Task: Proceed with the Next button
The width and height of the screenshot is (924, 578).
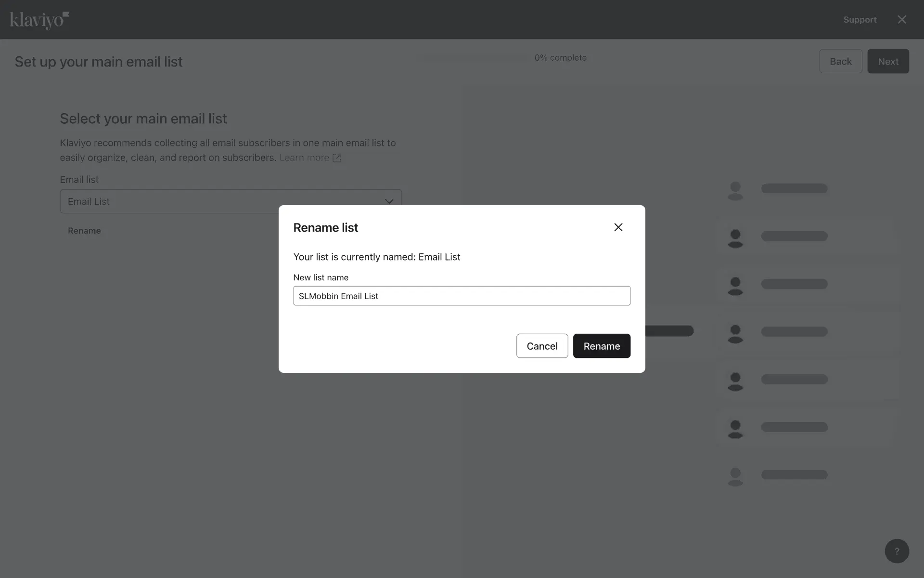Action: 887,61
